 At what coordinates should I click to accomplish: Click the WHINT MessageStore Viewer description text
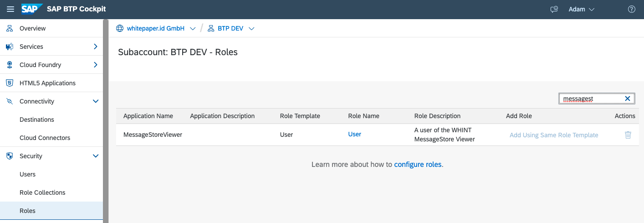(x=445, y=135)
